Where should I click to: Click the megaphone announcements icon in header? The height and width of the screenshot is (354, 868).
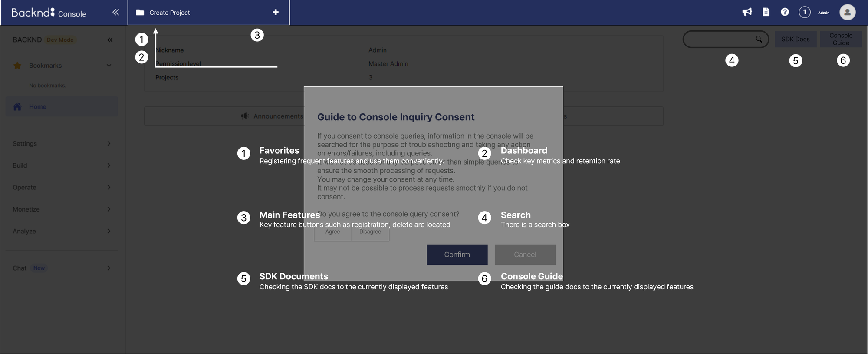click(747, 12)
